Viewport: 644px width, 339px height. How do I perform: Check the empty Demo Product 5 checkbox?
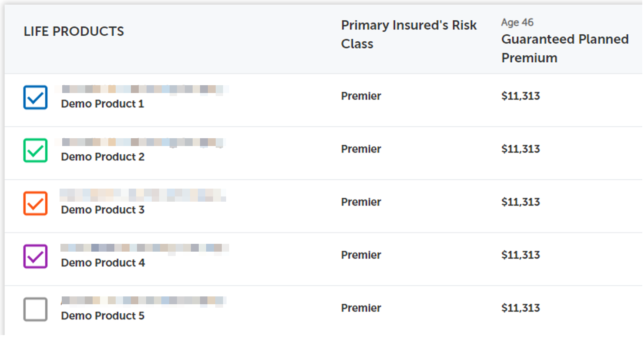[35, 309]
